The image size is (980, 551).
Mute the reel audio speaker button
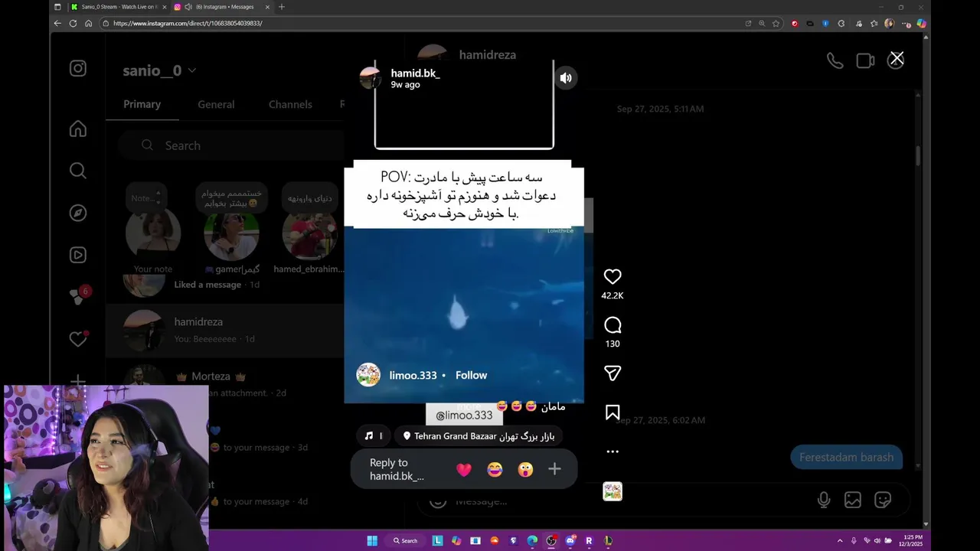[566, 78]
